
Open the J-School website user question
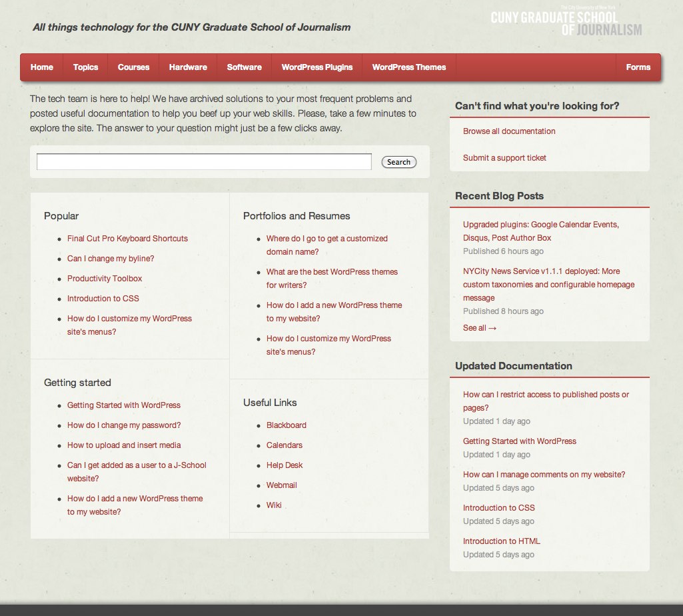pos(137,472)
